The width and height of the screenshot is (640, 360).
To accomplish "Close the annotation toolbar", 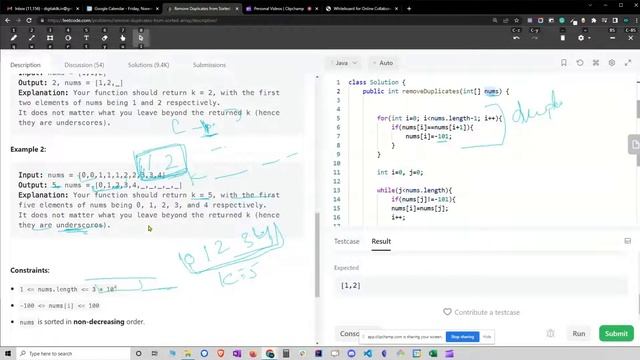I will tap(631, 38).
